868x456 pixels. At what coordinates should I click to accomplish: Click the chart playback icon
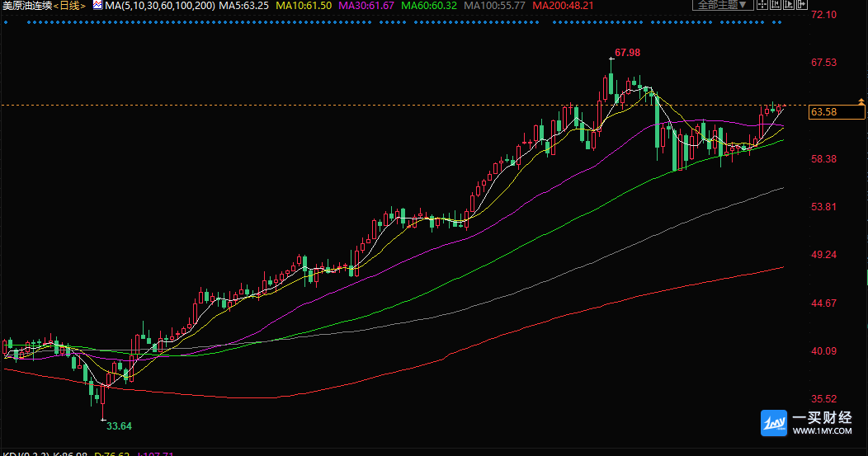[789, 4]
